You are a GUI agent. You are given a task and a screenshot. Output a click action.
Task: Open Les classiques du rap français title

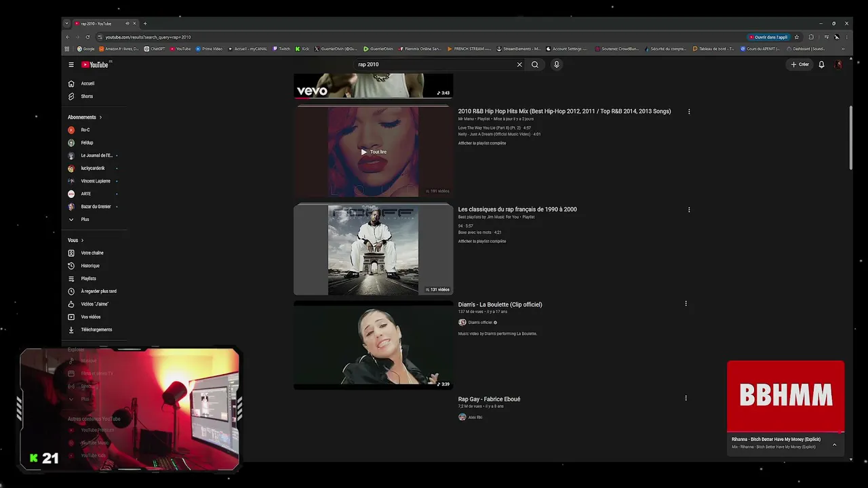[x=517, y=209]
